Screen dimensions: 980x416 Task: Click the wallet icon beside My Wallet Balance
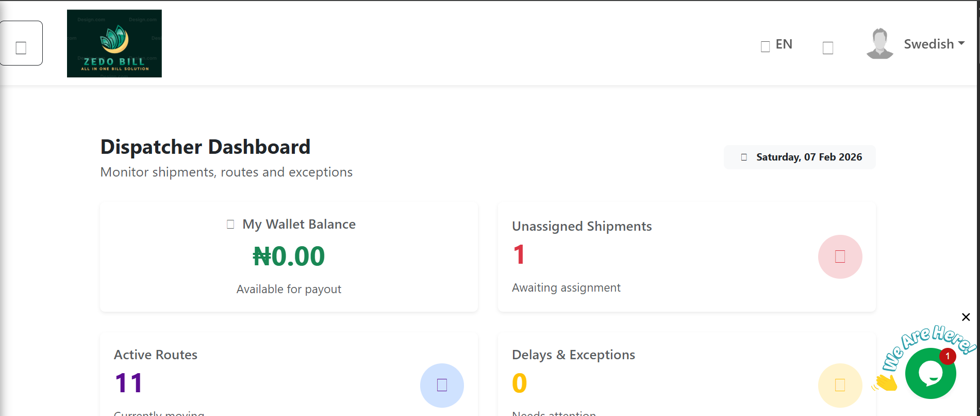(x=230, y=223)
